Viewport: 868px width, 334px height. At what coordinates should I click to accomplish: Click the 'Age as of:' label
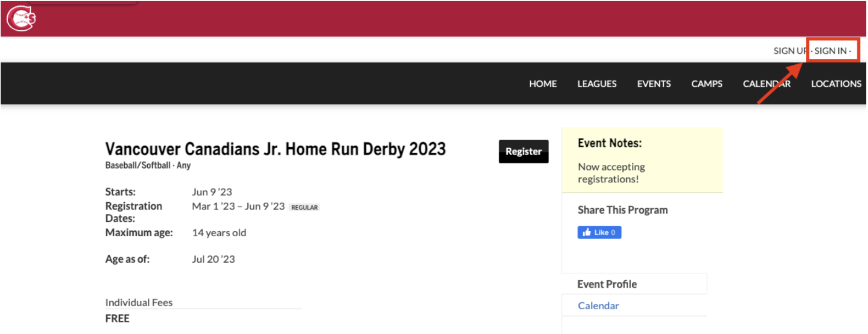(x=127, y=259)
